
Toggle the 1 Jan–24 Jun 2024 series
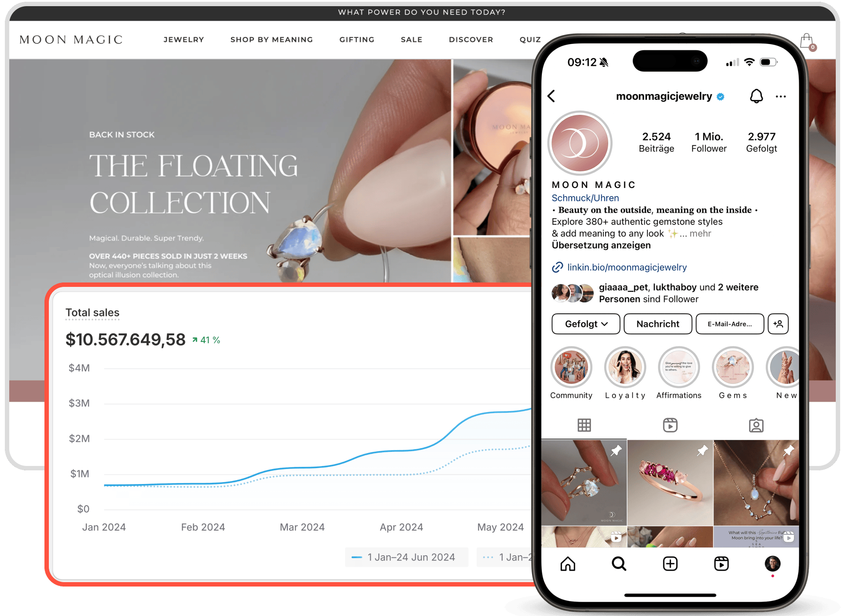coord(406,557)
